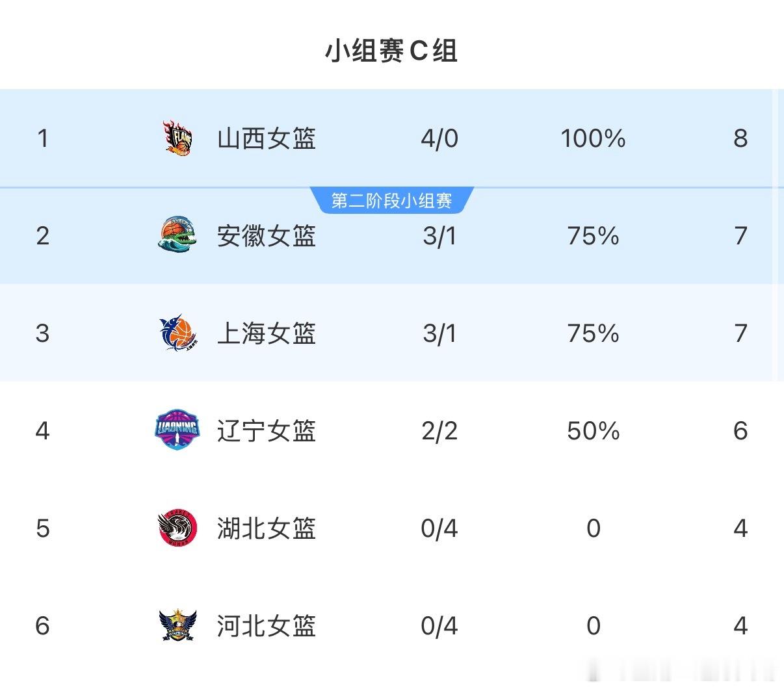Select Hubei's 0/4 record cell
The image size is (784, 689).
[x=438, y=528]
